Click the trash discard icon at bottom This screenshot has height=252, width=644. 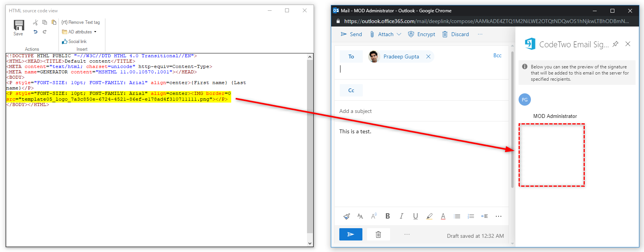coord(379,234)
